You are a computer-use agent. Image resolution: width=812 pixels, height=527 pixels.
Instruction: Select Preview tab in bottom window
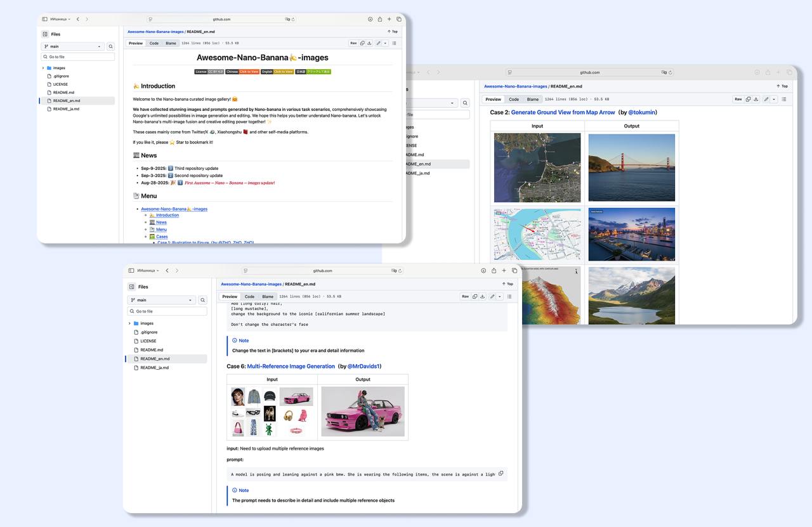pos(230,296)
